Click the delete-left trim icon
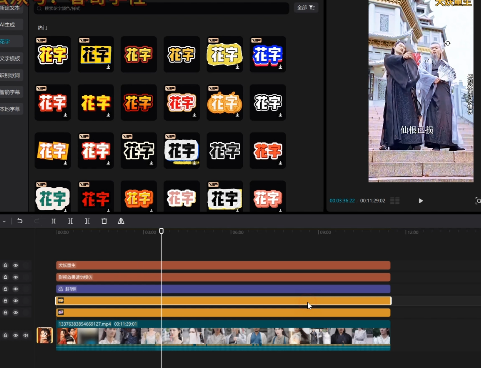 [x=70, y=221]
